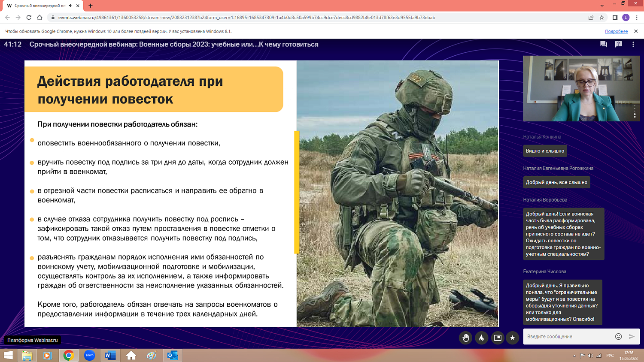Click the name Екатерина Числова in chat

point(544,271)
